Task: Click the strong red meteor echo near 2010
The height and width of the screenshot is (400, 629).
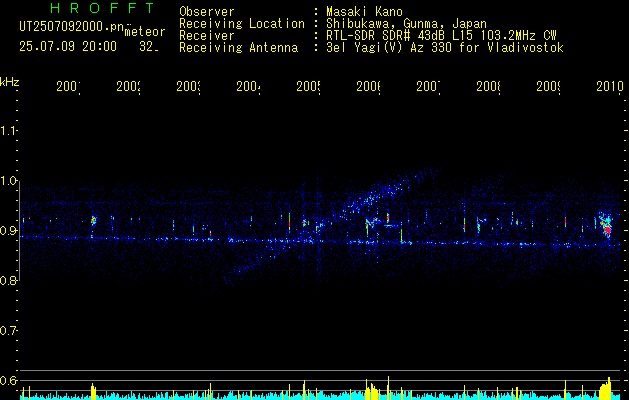Action: pyautogui.click(x=607, y=227)
